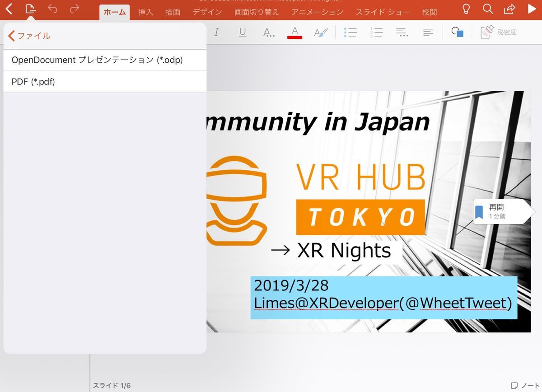Undo the last action
The height and width of the screenshot is (392, 542).
[53, 9]
